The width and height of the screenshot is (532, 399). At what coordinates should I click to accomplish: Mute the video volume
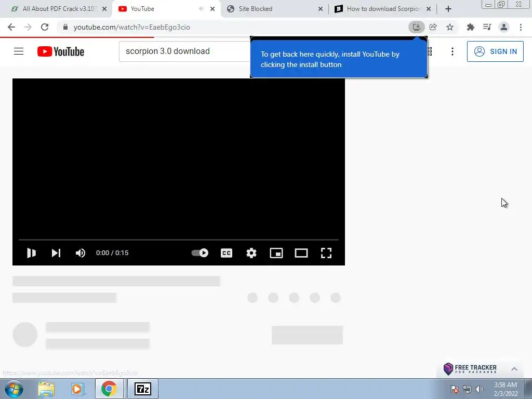[81, 253]
